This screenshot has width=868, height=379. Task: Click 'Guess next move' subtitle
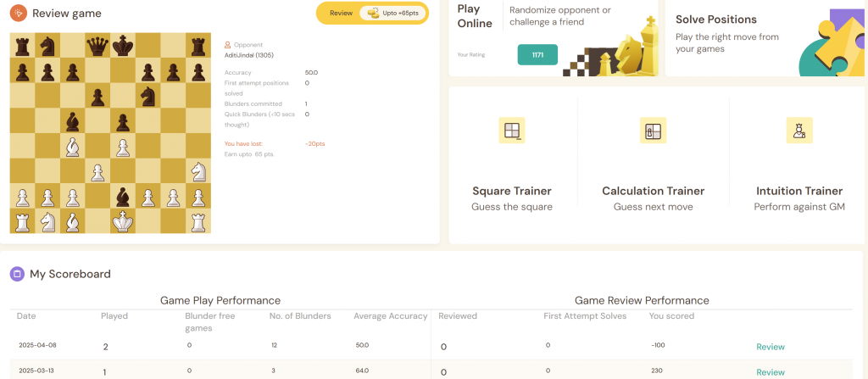coord(654,207)
